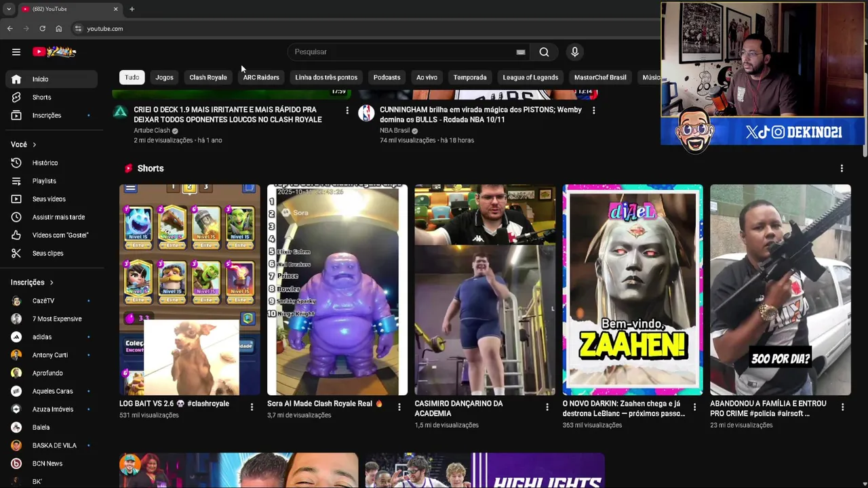Screen dimensions: 868x488
Task: Select the Clash Royale filter chip
Action: point(208,77)
